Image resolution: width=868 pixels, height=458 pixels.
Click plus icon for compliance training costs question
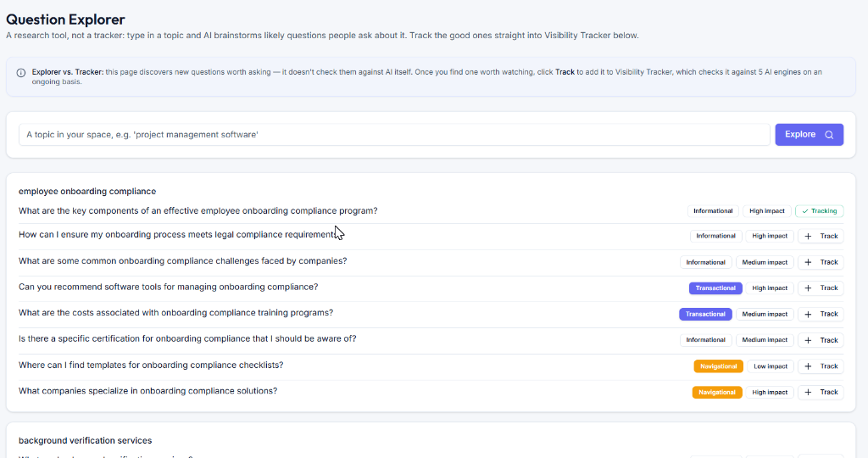tap(808, 314)
